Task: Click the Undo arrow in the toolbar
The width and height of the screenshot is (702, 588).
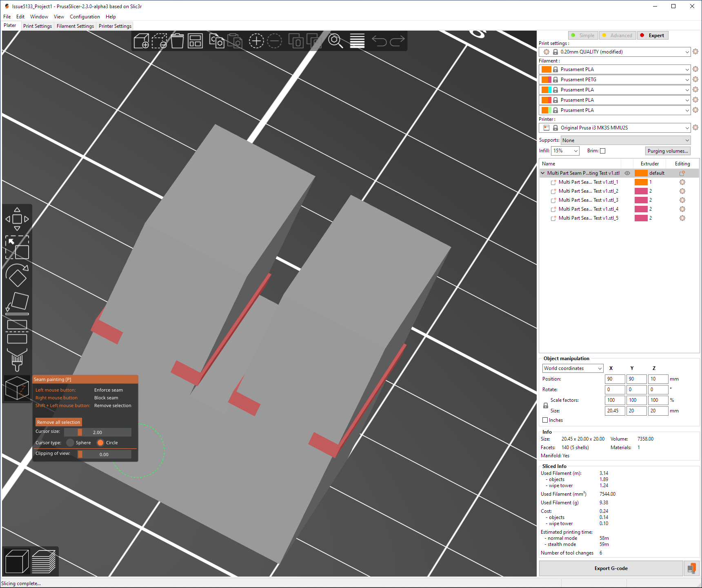Action: click(x=379, y=40)
